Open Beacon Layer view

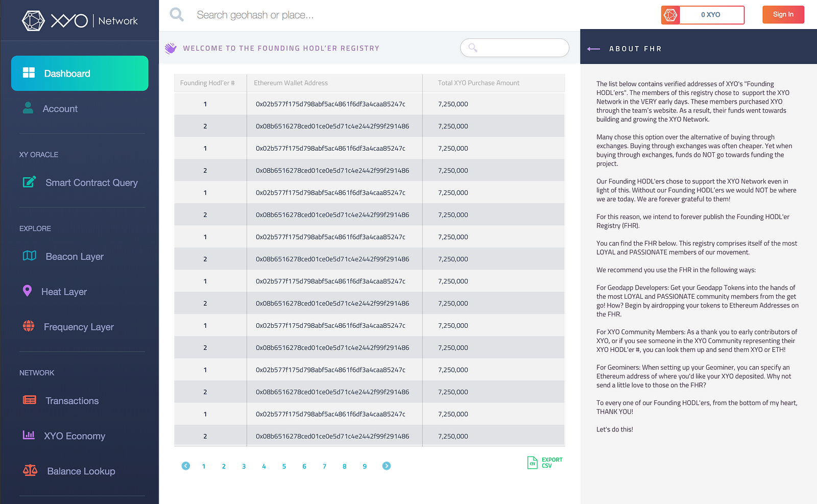point(75,256)
